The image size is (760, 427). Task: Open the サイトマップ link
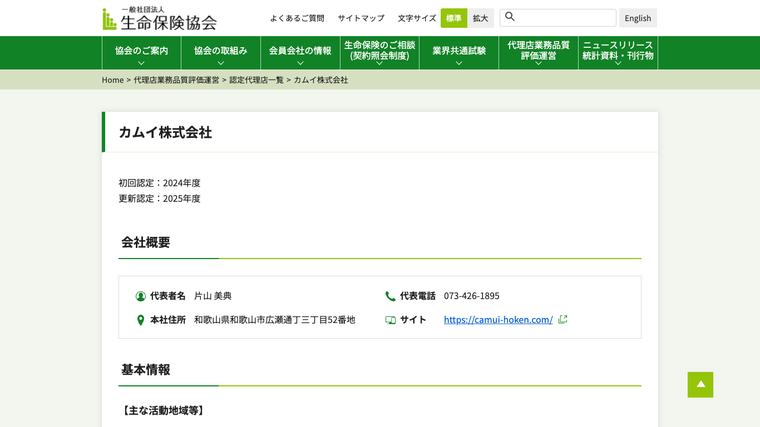click(x=361, y=18)
